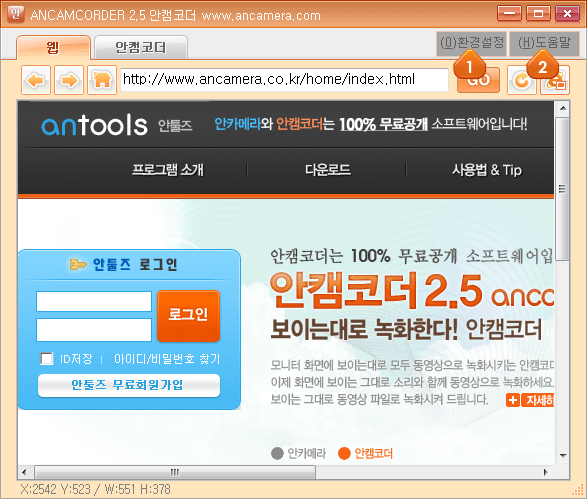Open the (H)도움말 help menu
This screenshot has height=499, width=587.
tap(544, 43)
